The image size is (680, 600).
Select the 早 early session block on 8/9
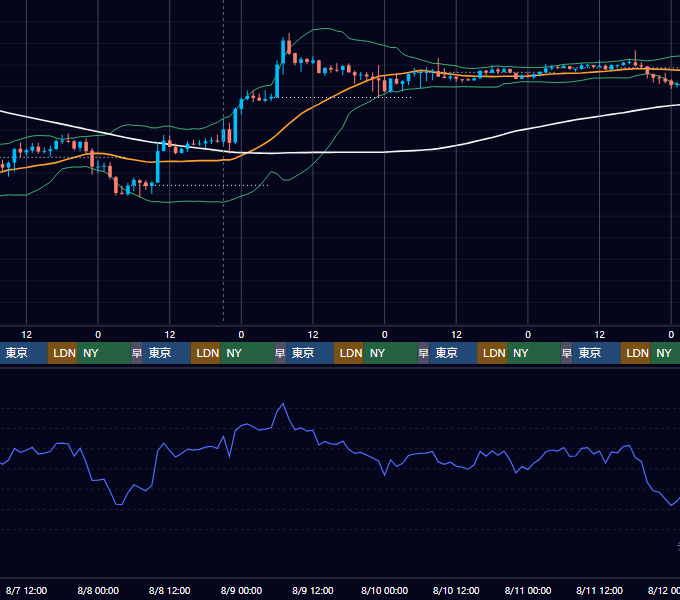280,353
